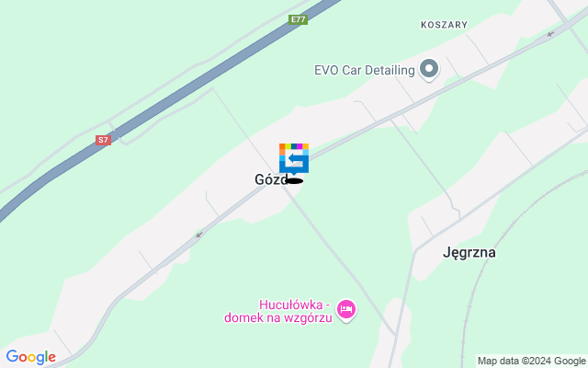The image size is (588, 368).
Task: Click the green E77 route shield
Action: click(298, 19)
